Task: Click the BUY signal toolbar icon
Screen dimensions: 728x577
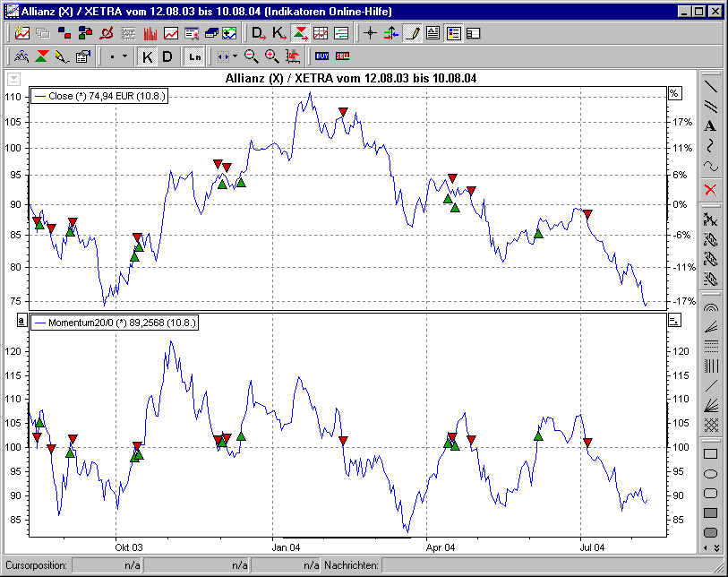Action: (321, 56)
